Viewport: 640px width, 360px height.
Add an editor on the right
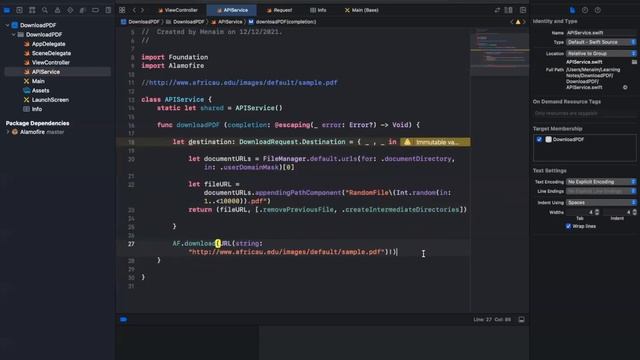523,10
